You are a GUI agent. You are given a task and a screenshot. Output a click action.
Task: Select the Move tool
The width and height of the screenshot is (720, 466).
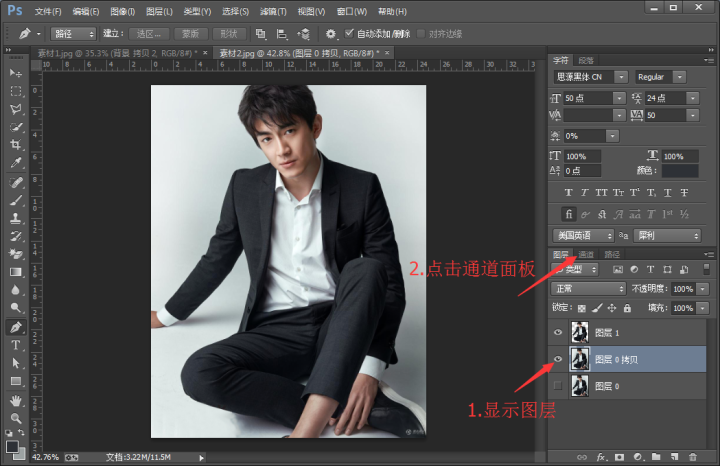tap(16, 73)
